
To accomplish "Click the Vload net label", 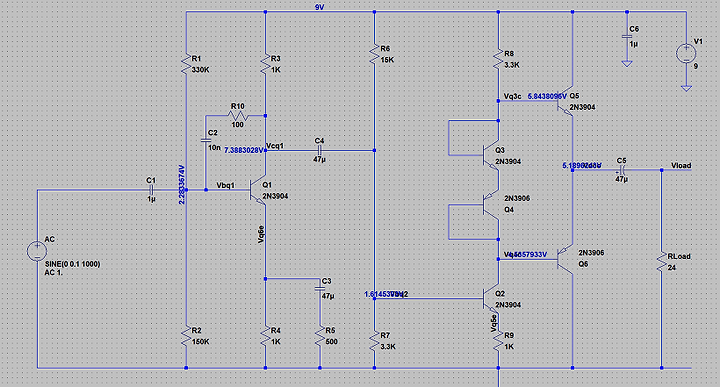I will [681, 165].
